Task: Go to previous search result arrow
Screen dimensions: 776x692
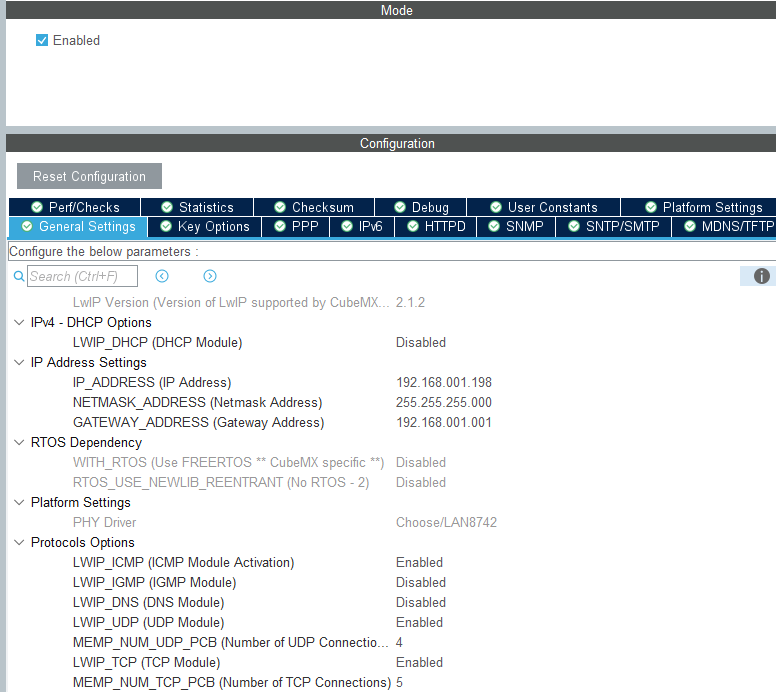Action: click(162, 276)
